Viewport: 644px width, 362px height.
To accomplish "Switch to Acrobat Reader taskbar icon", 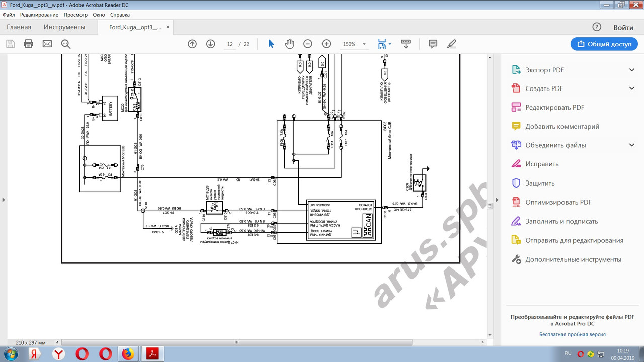I will (152, 354).
